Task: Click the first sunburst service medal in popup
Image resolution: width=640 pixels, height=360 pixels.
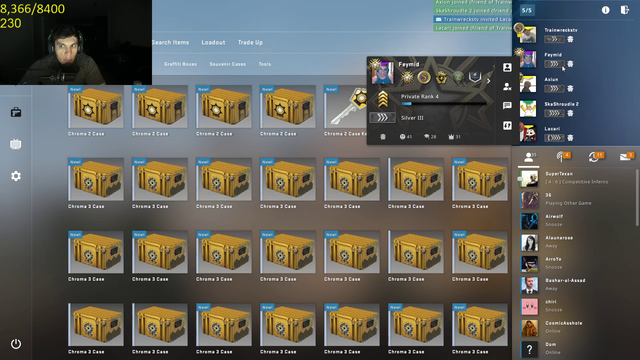Action: (407, 77)
